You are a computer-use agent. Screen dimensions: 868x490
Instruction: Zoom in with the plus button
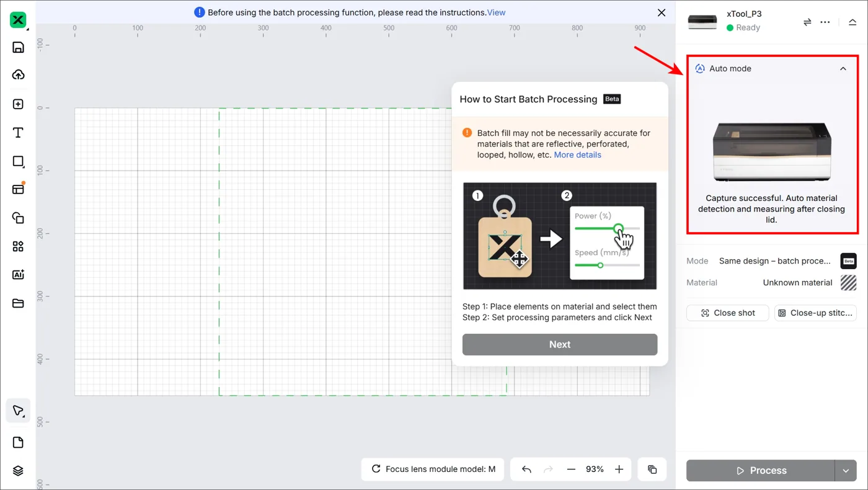point(619,470)
